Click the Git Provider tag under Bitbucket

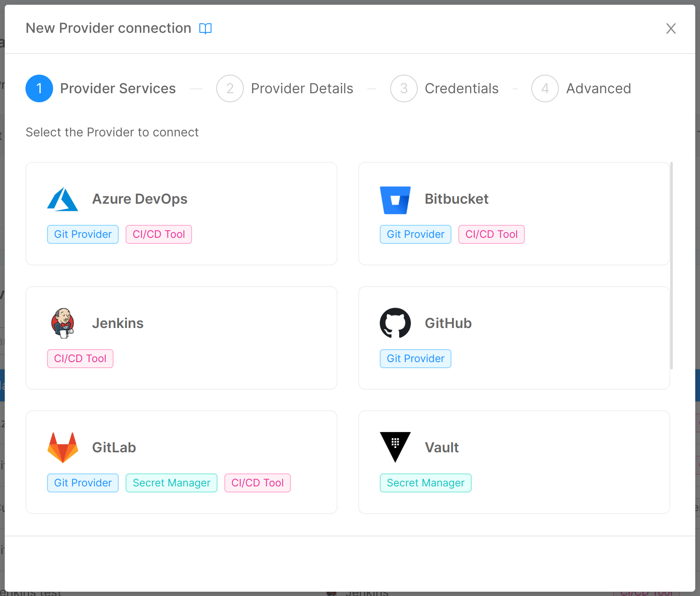click(415, 234)
